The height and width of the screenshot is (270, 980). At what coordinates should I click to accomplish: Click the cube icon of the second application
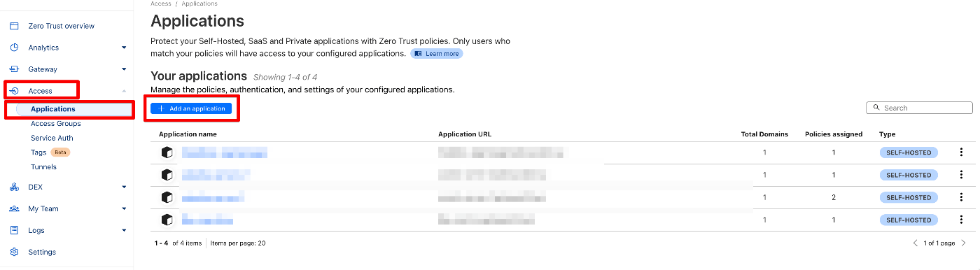[x=167, y=175]
